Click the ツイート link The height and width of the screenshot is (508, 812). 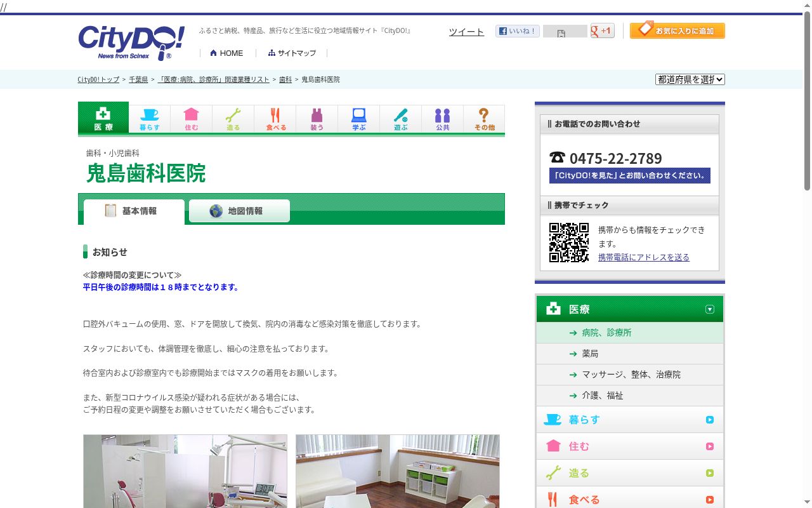click(466, 32)
